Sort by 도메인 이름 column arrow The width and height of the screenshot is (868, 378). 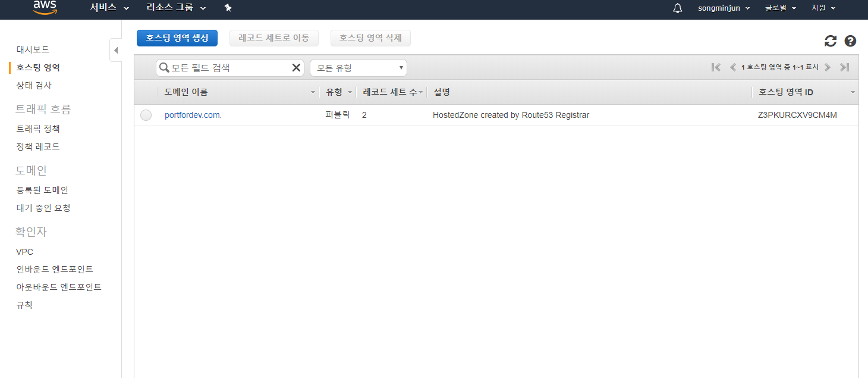(x=313, y=93)
